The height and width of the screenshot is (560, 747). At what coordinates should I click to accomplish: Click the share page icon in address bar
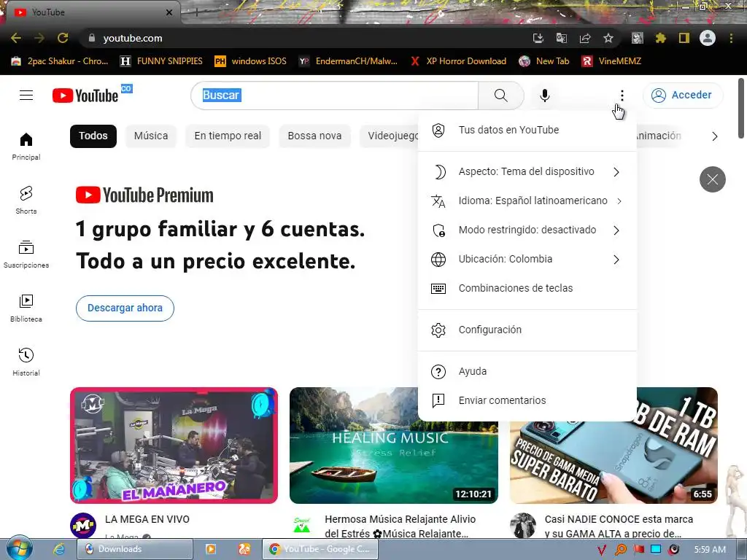585,38
